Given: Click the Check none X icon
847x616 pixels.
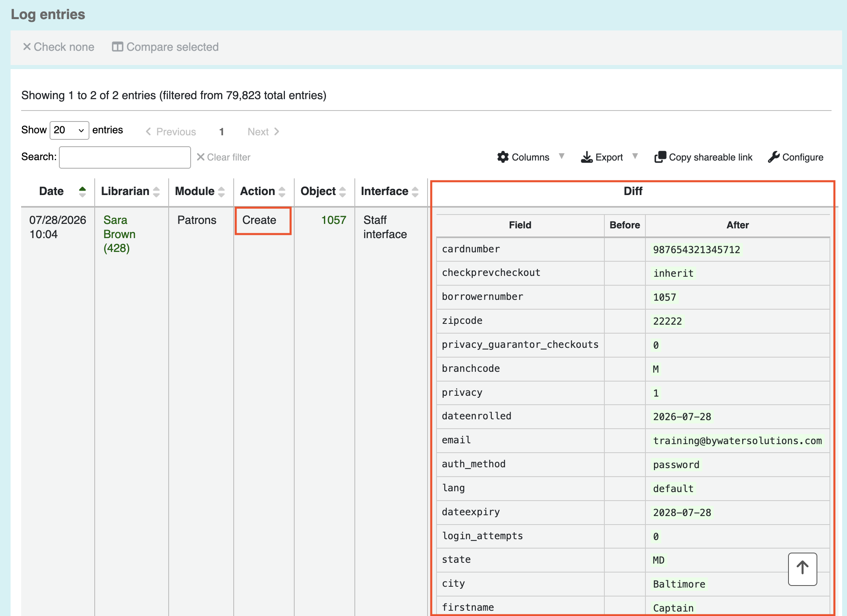Looking at the screenshot, I should point(27,47).
